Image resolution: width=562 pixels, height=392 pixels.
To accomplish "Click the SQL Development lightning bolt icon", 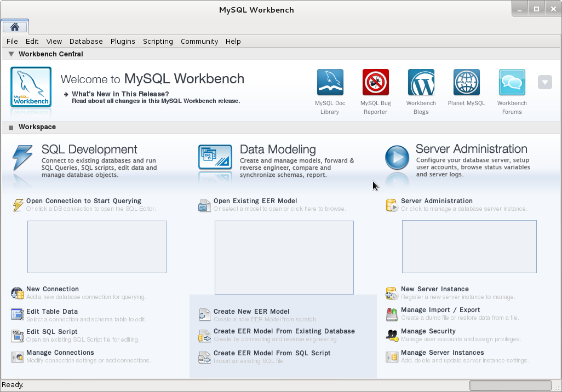I will click(23, 158).
